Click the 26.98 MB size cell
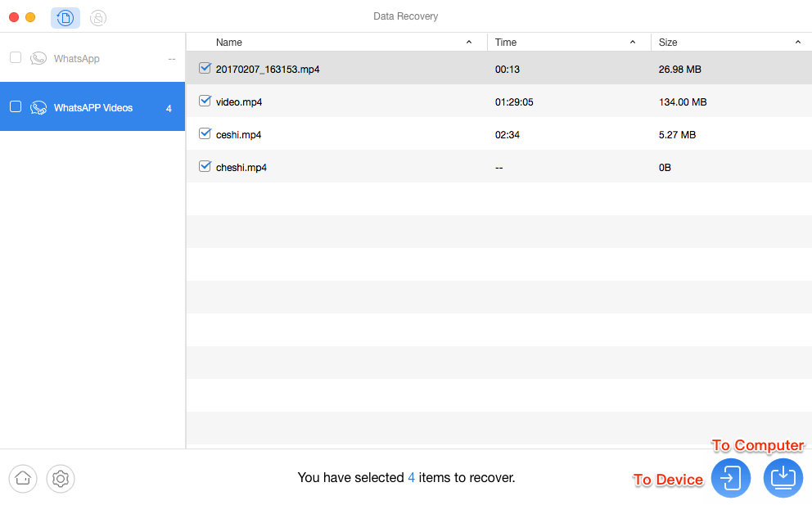This screenshot has height=505, width=812. (x=680, y=70)
